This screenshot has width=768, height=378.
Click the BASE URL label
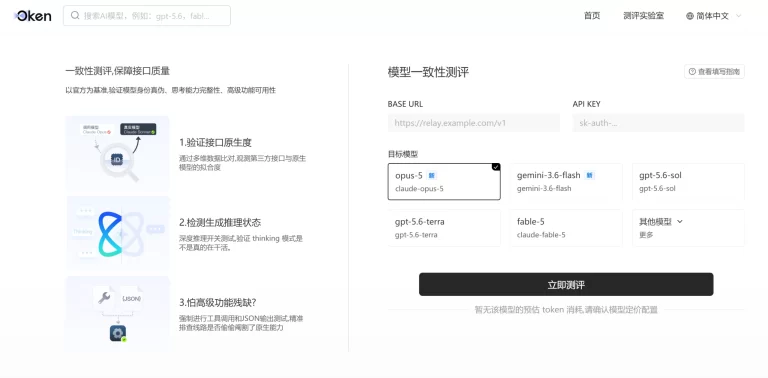point(405,104)
